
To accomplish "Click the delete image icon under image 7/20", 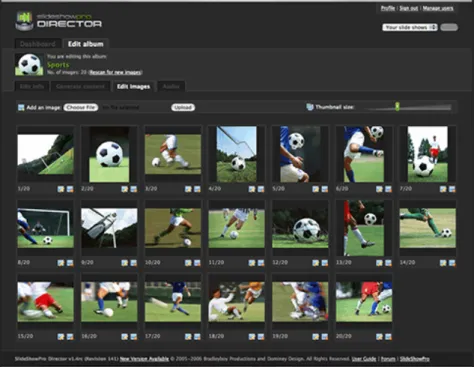I will tap(452, 189).
